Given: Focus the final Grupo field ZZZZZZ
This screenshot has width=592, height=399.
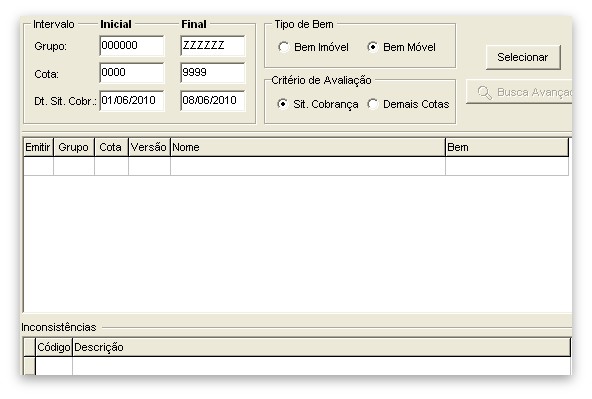Looking at the screenshot, I should 213,46.
